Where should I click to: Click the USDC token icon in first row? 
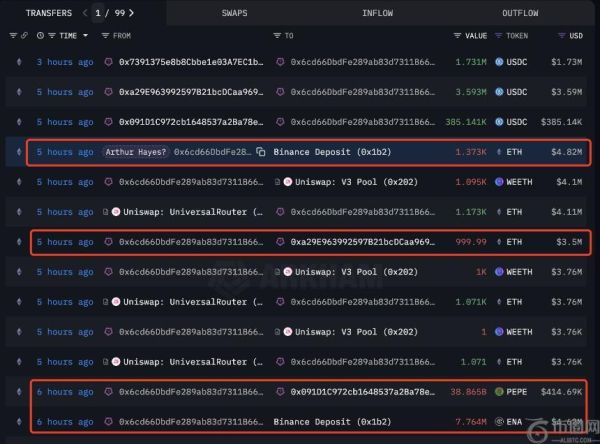click(x=499, y=62)
